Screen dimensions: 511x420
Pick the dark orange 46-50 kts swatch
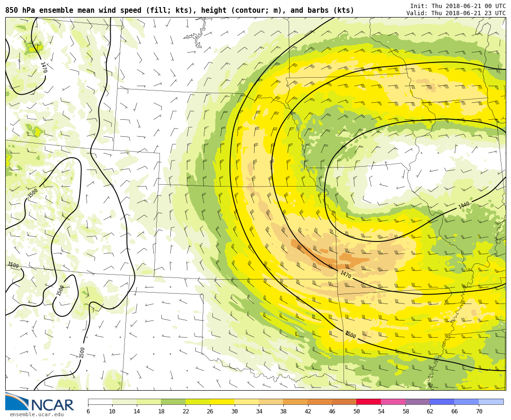pos(344,402)
